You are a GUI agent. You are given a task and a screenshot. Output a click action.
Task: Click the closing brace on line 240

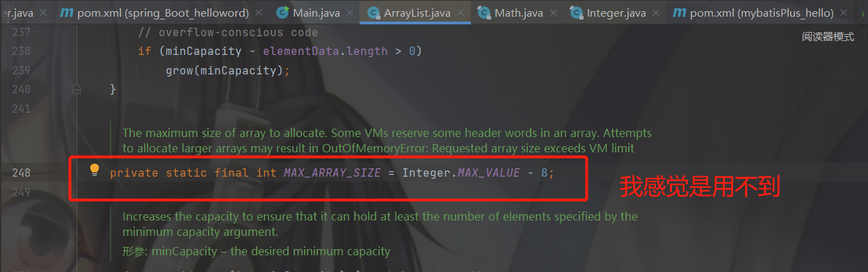point(113,89)
